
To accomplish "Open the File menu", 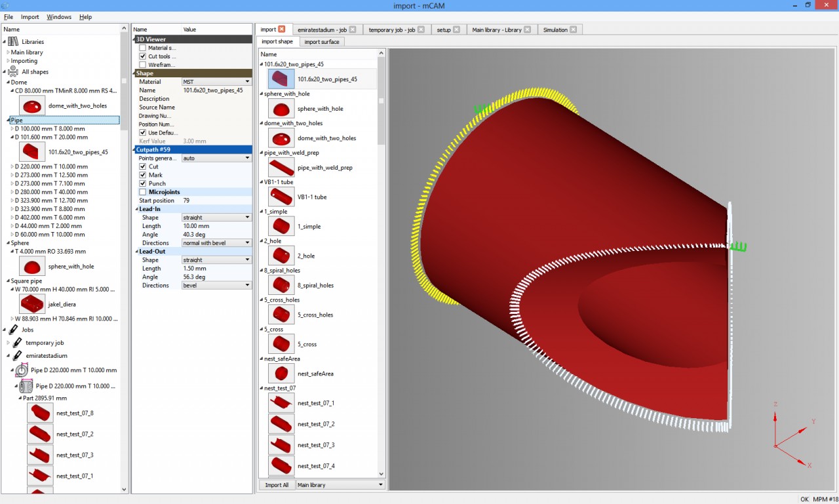I will coord(9,17).
